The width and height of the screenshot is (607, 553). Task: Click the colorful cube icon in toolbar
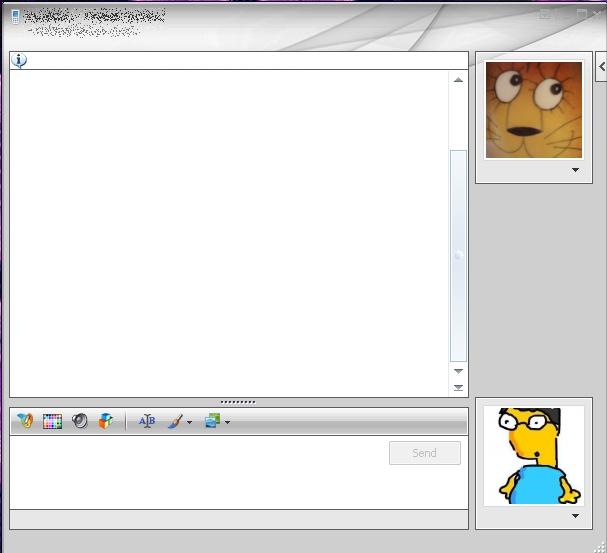(106, 422)
